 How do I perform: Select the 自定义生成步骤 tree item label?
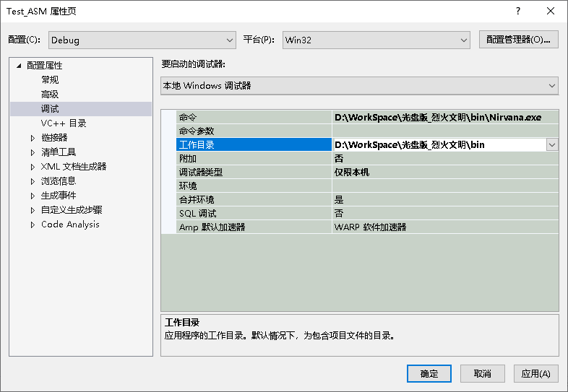[72, 210]
